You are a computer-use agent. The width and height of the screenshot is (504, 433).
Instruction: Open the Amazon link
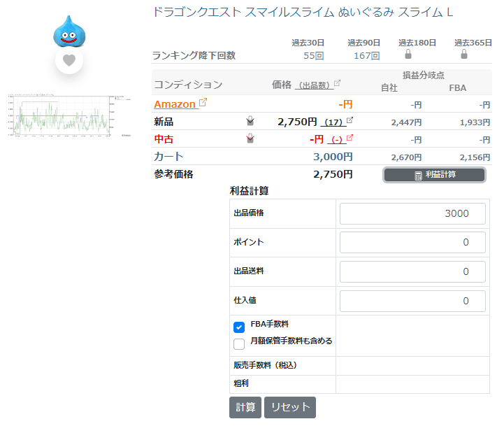click(x=175, y=104)
